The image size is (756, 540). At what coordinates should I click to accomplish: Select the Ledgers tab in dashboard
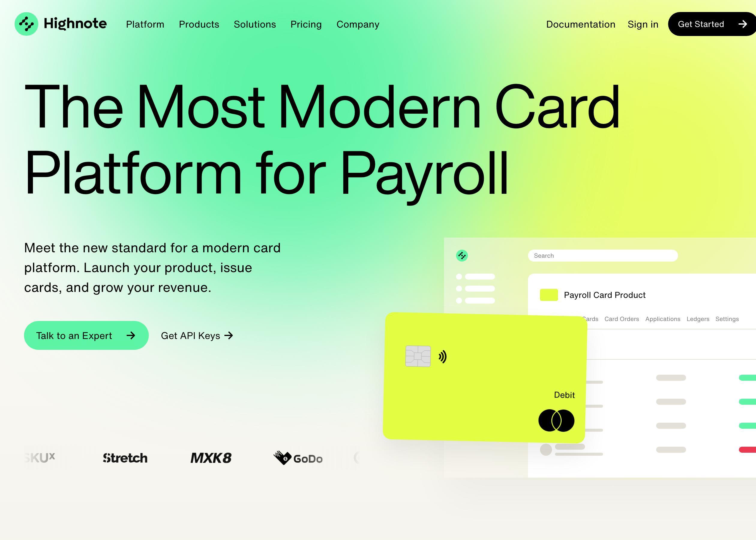(x=699, y=319)
